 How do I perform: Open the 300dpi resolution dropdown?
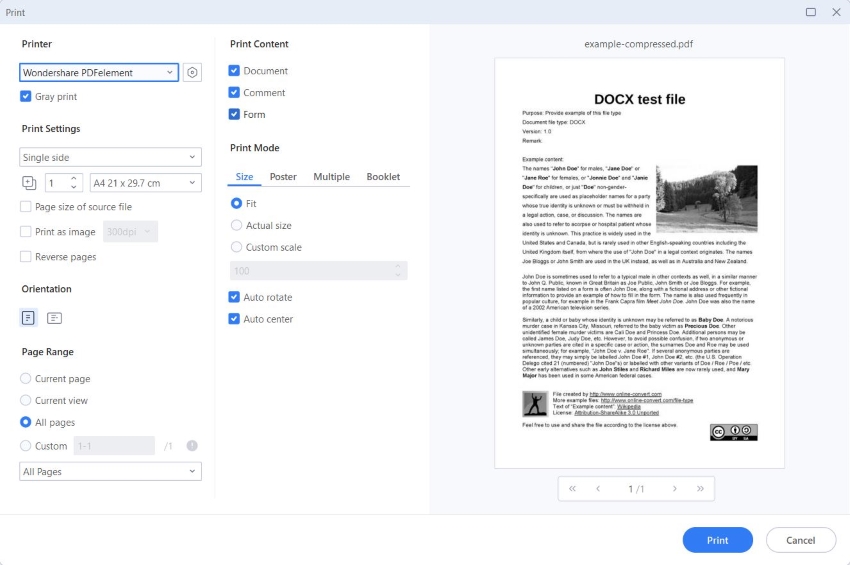tap(130, 232)
